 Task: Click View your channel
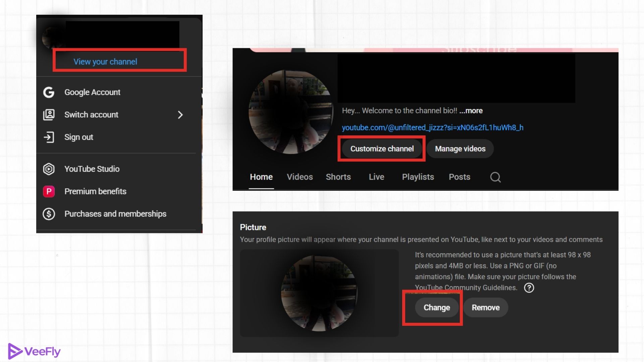[105, 61]
